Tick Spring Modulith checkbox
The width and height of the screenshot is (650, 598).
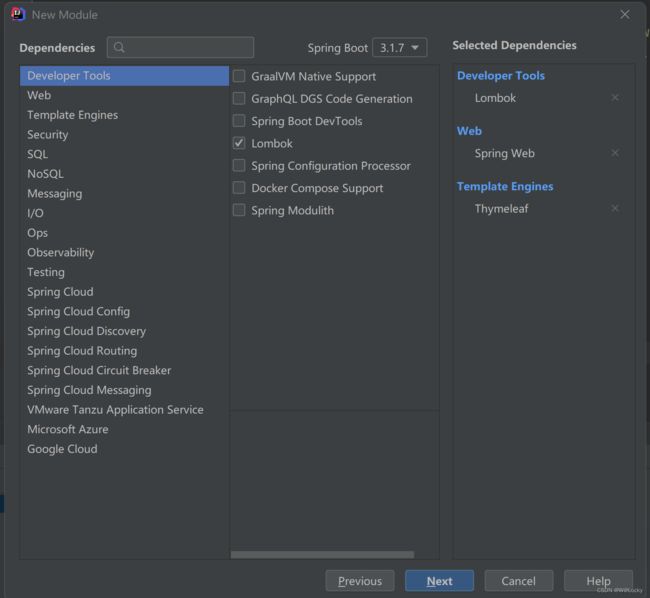239,210
